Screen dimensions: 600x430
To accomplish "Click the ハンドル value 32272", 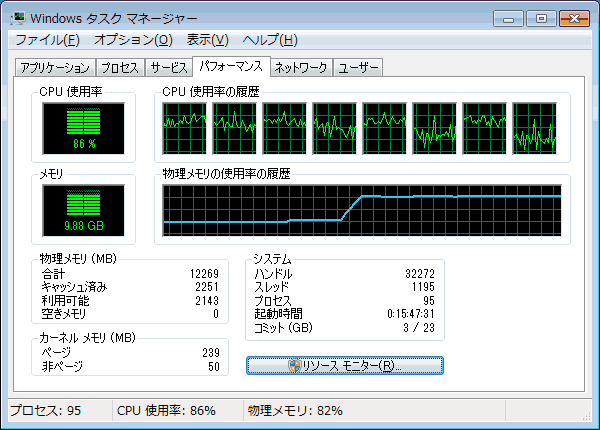I will [x=420, y=274].
